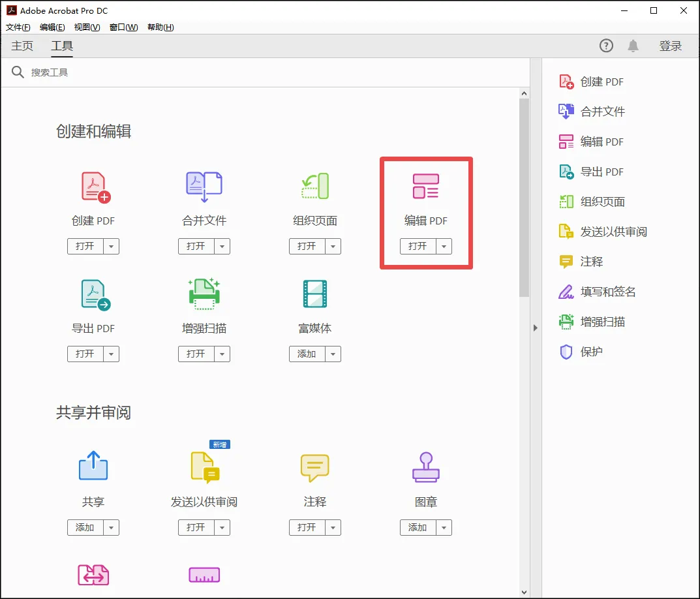The image size is (700, 599).
Task: Click the 编辑 PDF tool icon in the grid
Action: (426, 186)
